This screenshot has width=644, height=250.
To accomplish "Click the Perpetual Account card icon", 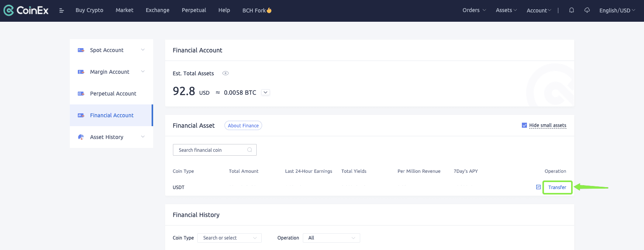I will point(81,94).
